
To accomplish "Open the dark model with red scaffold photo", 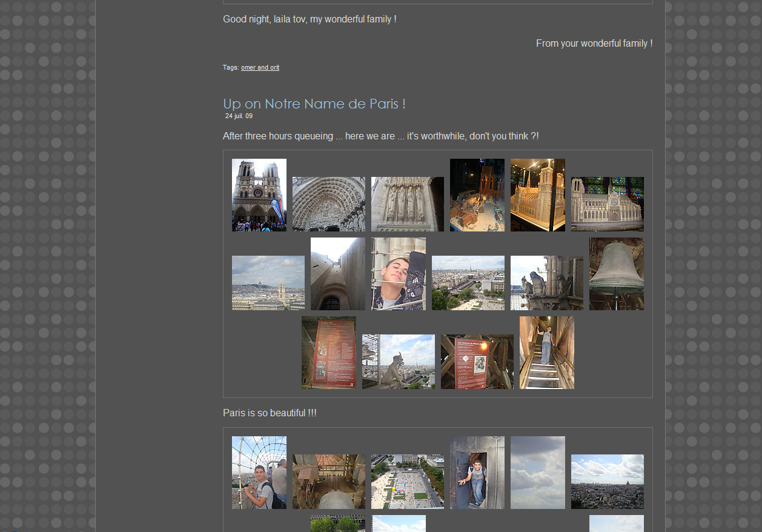I will [477, 195].
